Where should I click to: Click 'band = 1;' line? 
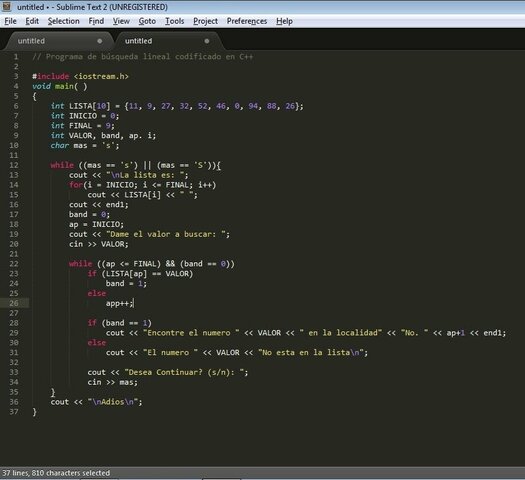click(126, 284)
